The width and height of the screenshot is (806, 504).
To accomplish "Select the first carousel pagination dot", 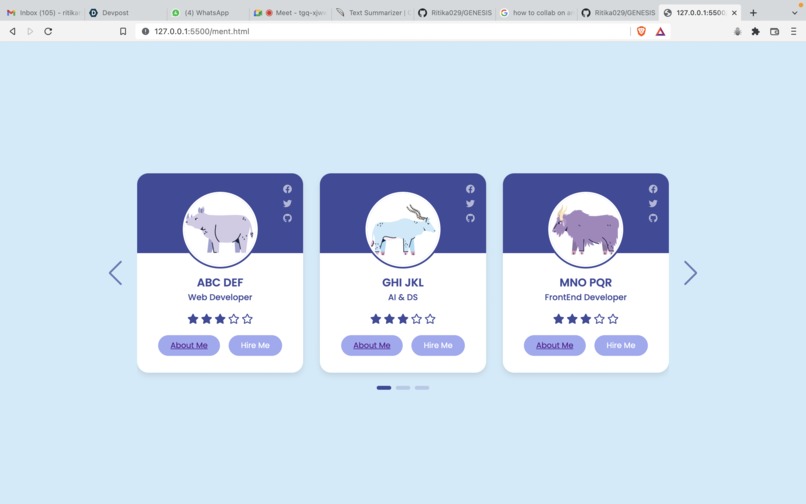I will (x=384, y=388).
